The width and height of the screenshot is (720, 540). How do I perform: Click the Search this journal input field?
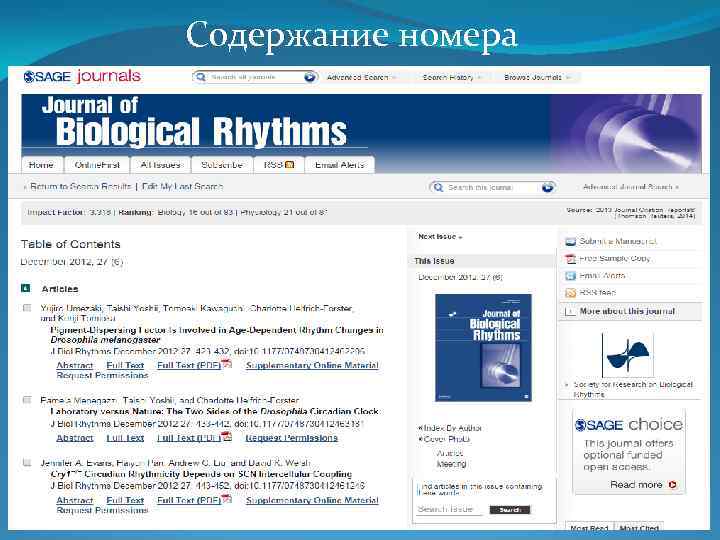pos(493,187)
